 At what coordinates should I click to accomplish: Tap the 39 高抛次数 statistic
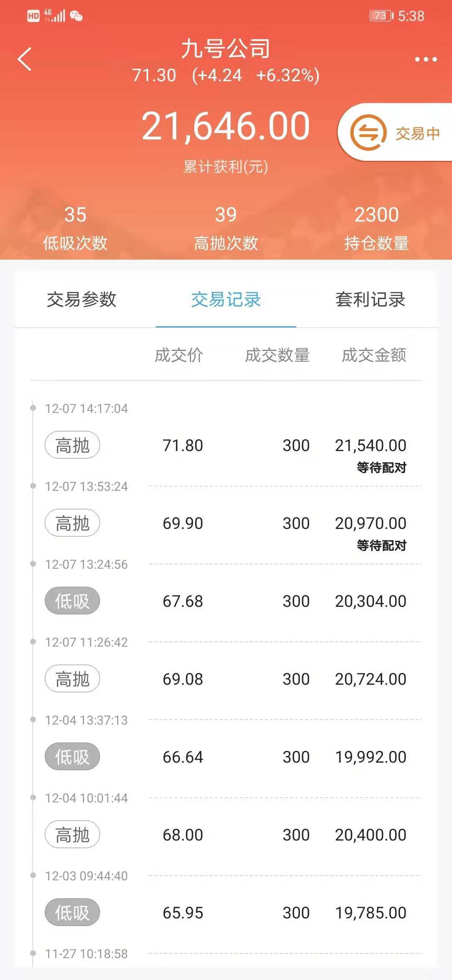pos(226,228)
